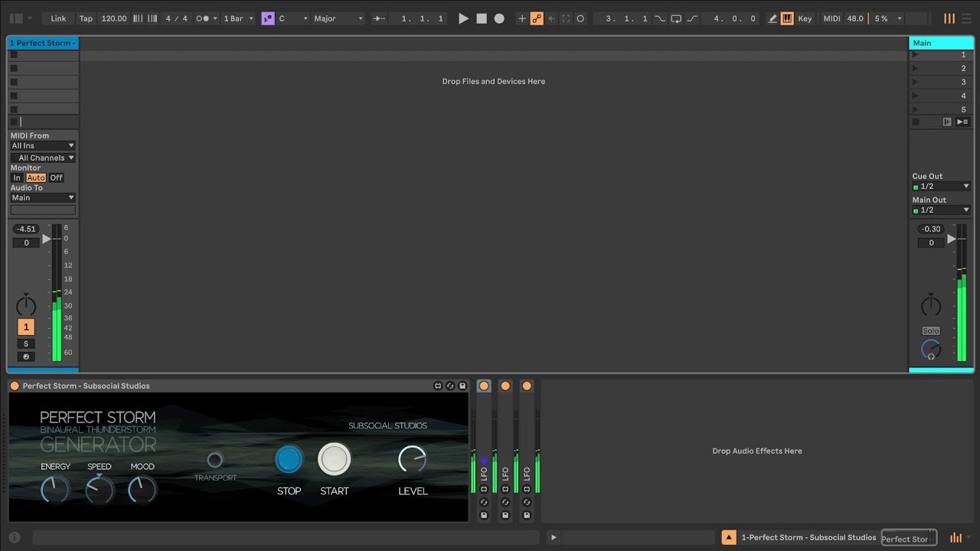Set Monitor to In
The height and width of the screenshot is (551, 980).
pos(17,178)
